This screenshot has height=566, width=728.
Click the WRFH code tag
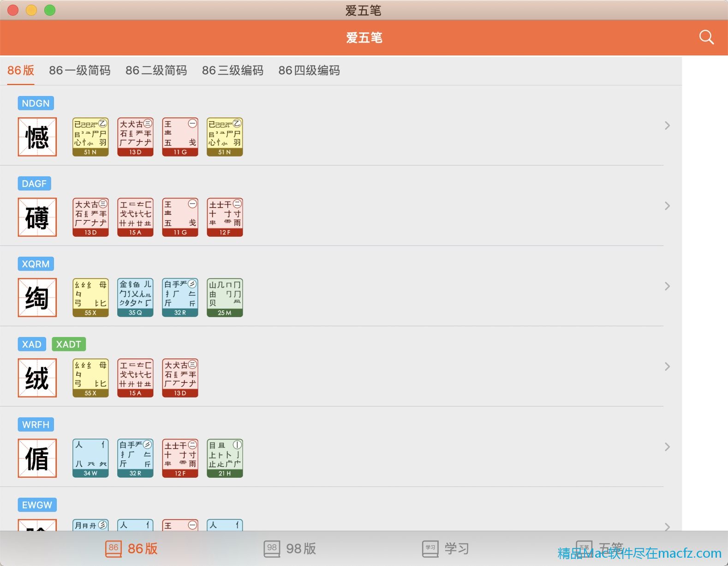pyautogui.click(x=36, y=424)
